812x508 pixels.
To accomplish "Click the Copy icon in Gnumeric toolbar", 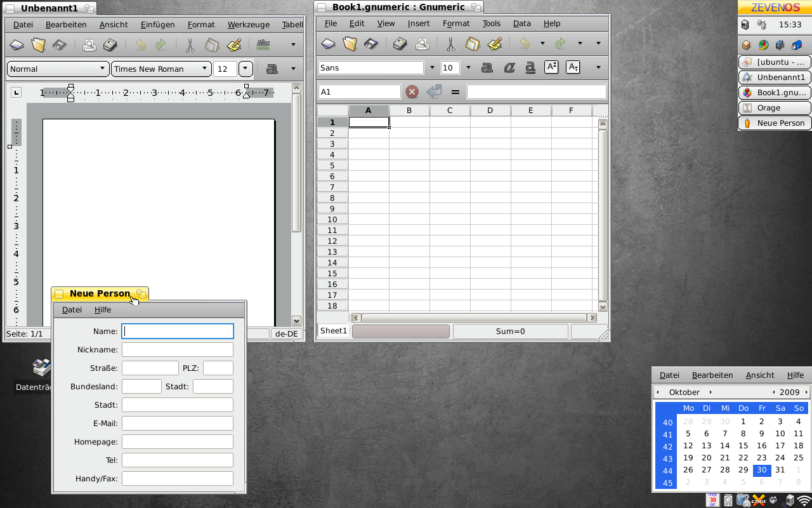I will [x=473, y=44].
